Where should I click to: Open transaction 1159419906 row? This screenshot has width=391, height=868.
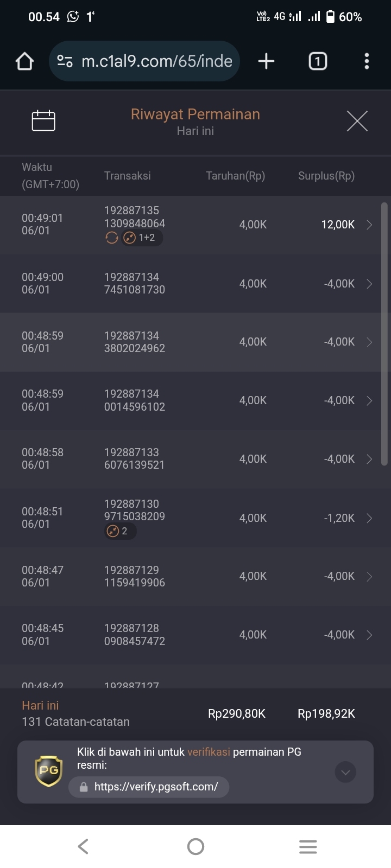click(195, 576)
